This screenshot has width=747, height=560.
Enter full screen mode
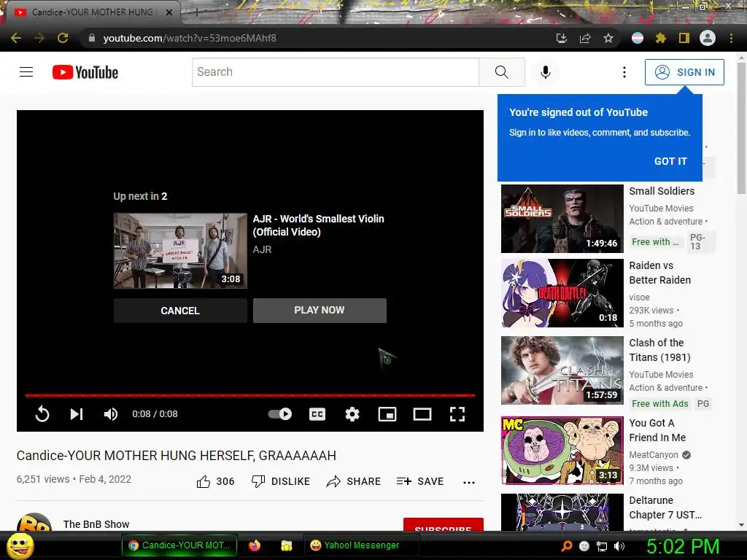point(457,414)
